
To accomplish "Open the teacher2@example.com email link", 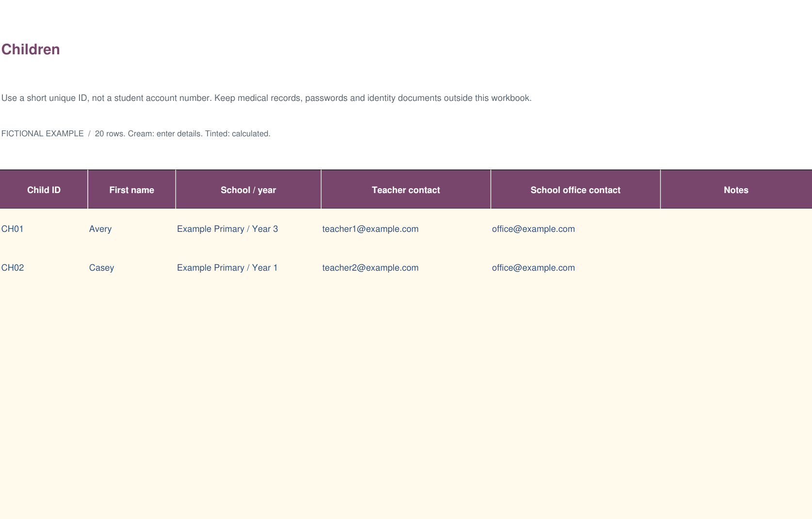I will (x=370, y=268).
